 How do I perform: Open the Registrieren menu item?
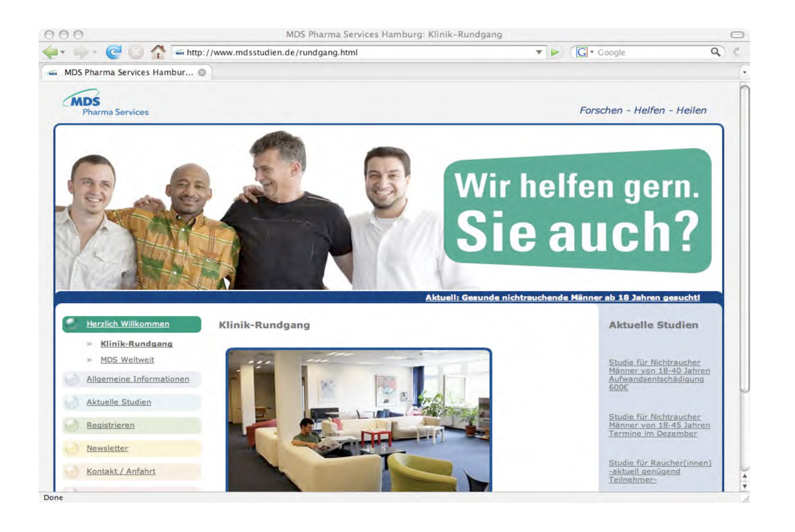pos(110,425)
